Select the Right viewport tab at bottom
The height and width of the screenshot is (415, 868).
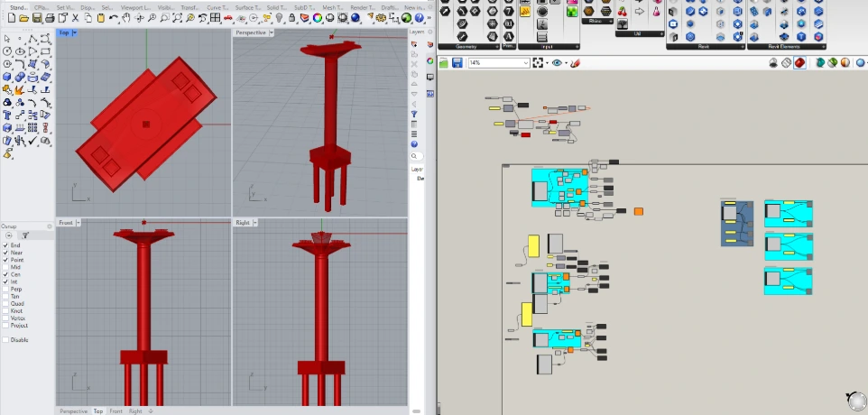(x=134, y=410)
